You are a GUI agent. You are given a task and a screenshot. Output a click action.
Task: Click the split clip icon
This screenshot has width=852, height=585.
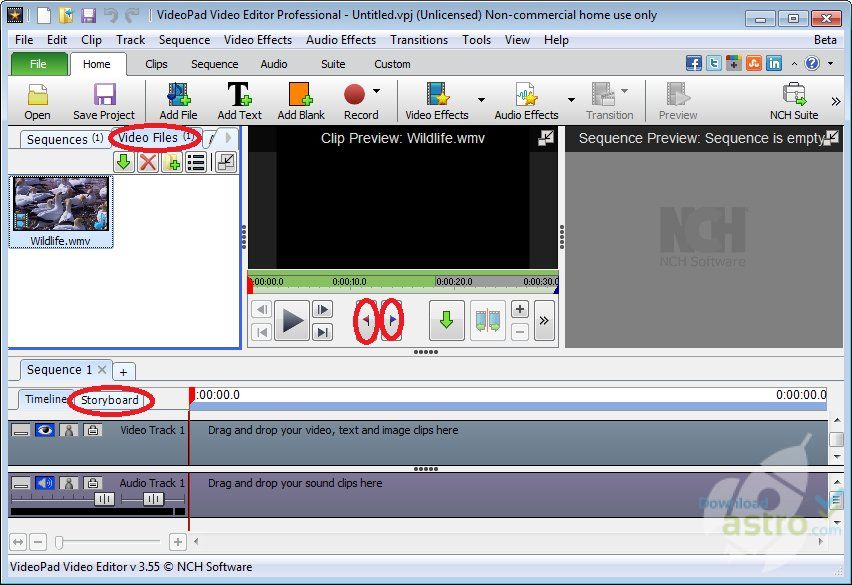(x=488, y=320)
